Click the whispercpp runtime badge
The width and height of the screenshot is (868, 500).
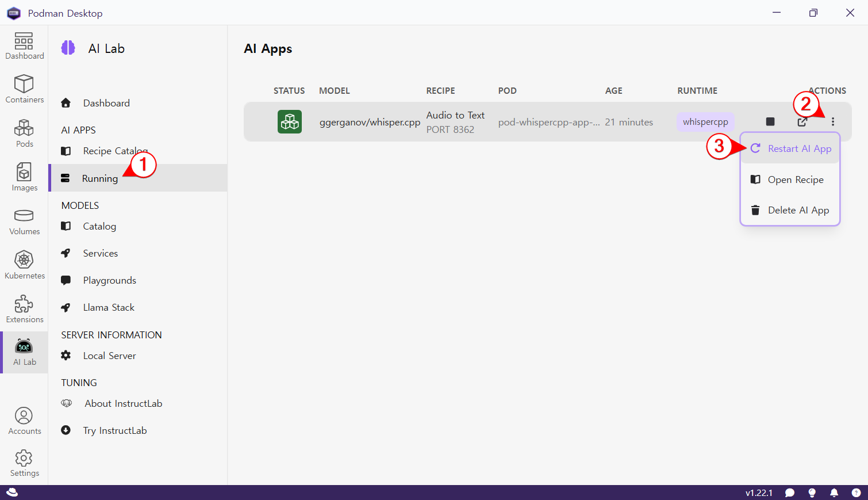coord(705,122)
